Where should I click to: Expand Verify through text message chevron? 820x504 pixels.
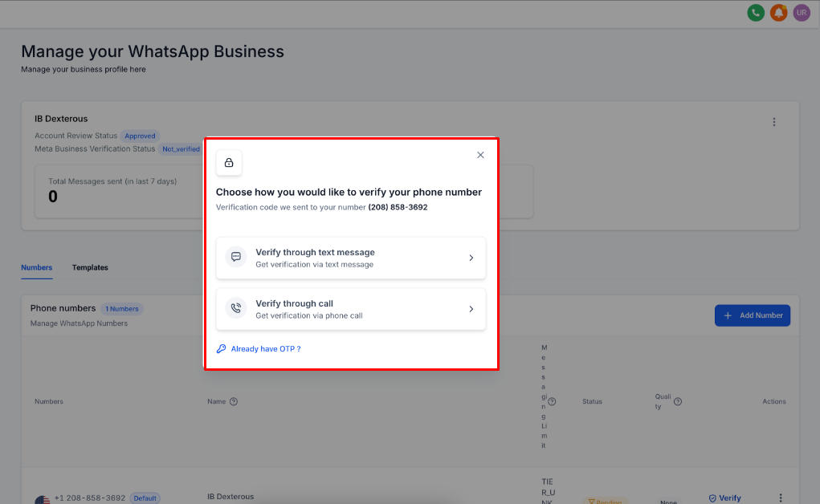(471, 258)
